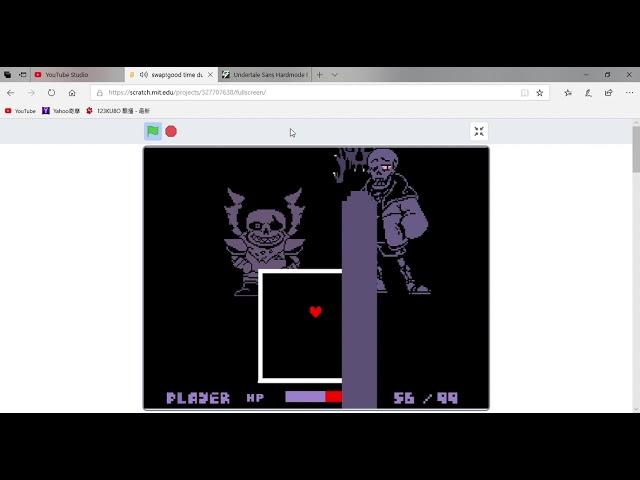This screenshot has width=640, height=480.
Task: Open the Yahoo bookmark
Action: point(61,111)
